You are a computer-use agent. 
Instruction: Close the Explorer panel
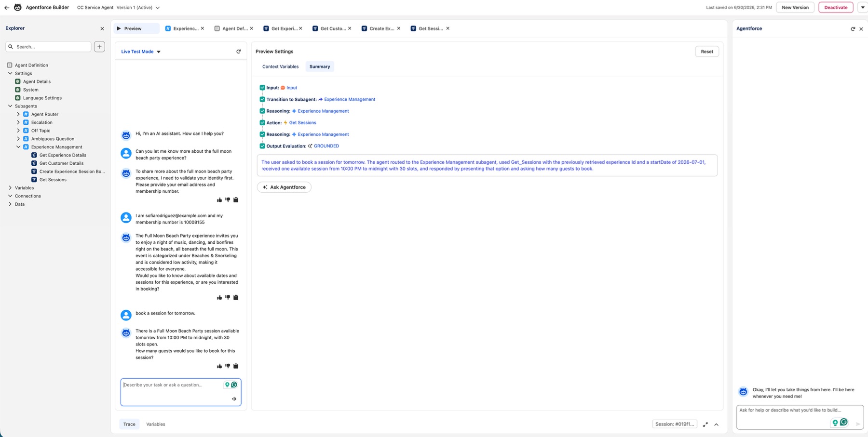[x=102, y=28]
